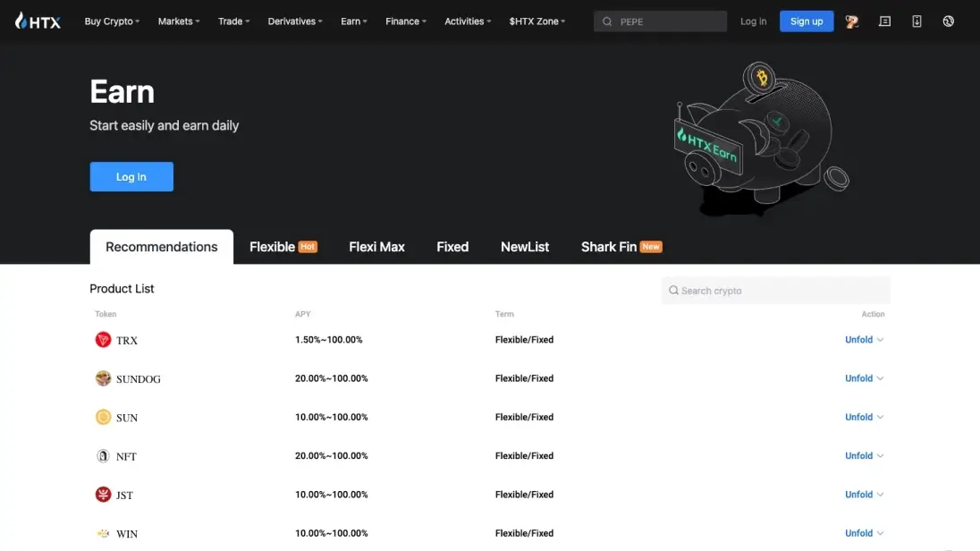Image resolution: width=980 pixels, height=551 pixels.
Task: Focus the header PEPE search field
Action: click(x=660, y=21)
